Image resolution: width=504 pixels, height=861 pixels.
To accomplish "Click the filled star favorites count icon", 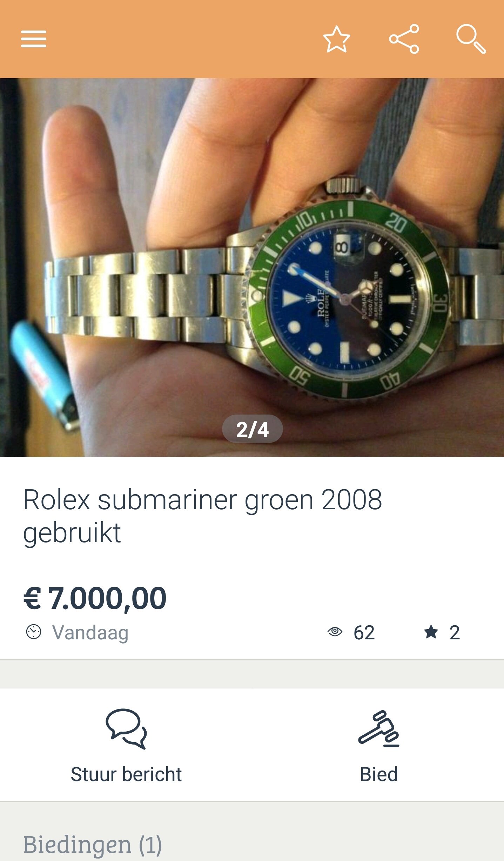I will (x=431, y=632).
